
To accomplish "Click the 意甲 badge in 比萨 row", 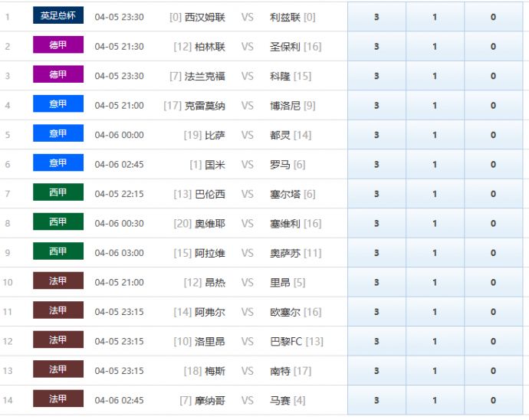I will 58,133.
